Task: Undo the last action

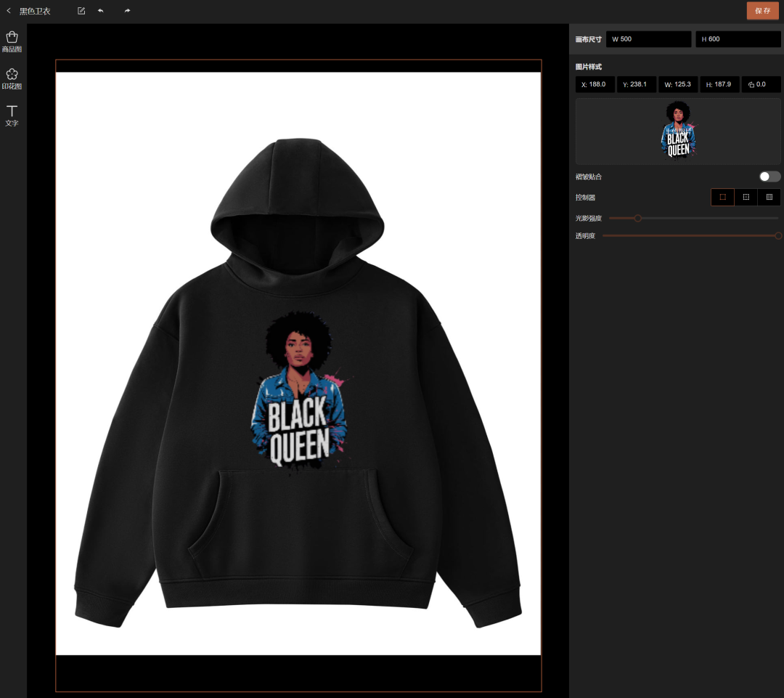Action: pos(100,10)
